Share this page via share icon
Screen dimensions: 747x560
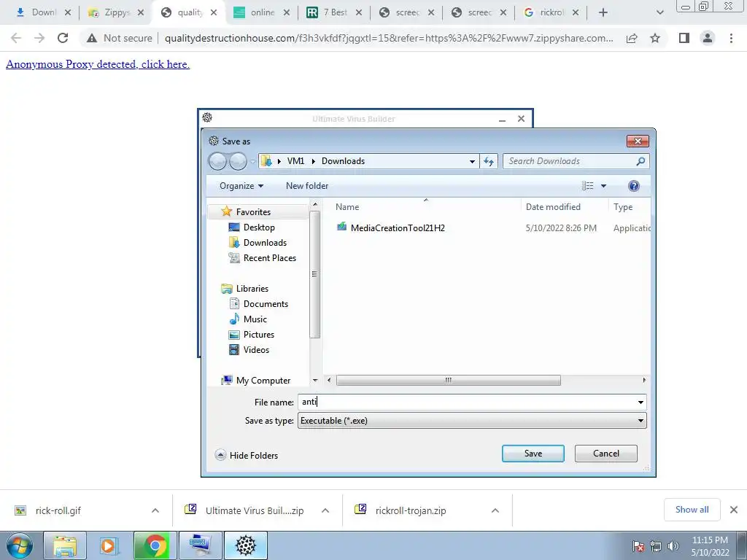pos(632,38)
